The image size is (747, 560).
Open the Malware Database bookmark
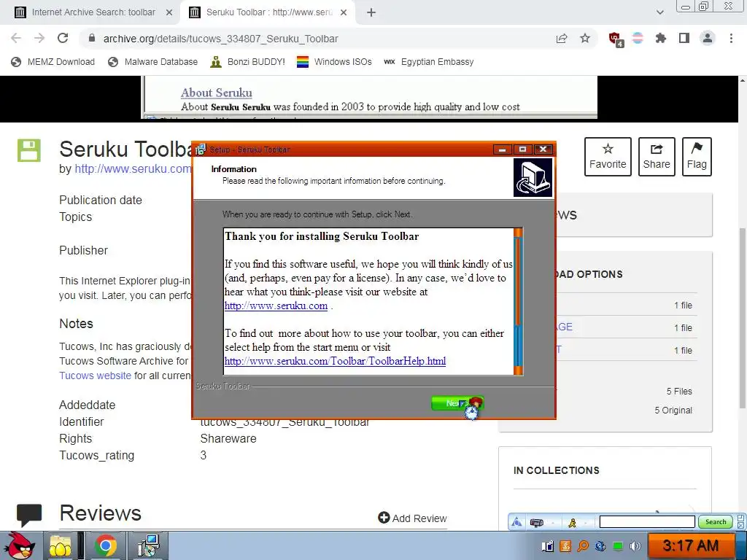[153, 62]
